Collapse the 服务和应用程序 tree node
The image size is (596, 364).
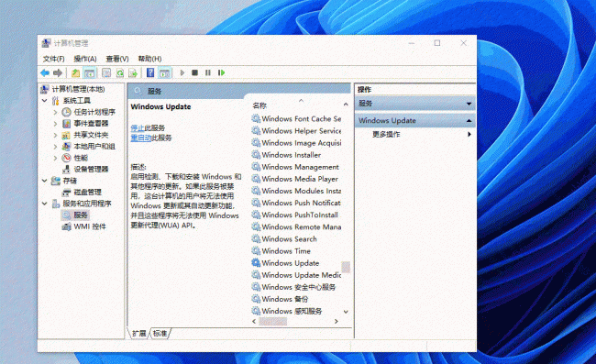click(45, 204)
